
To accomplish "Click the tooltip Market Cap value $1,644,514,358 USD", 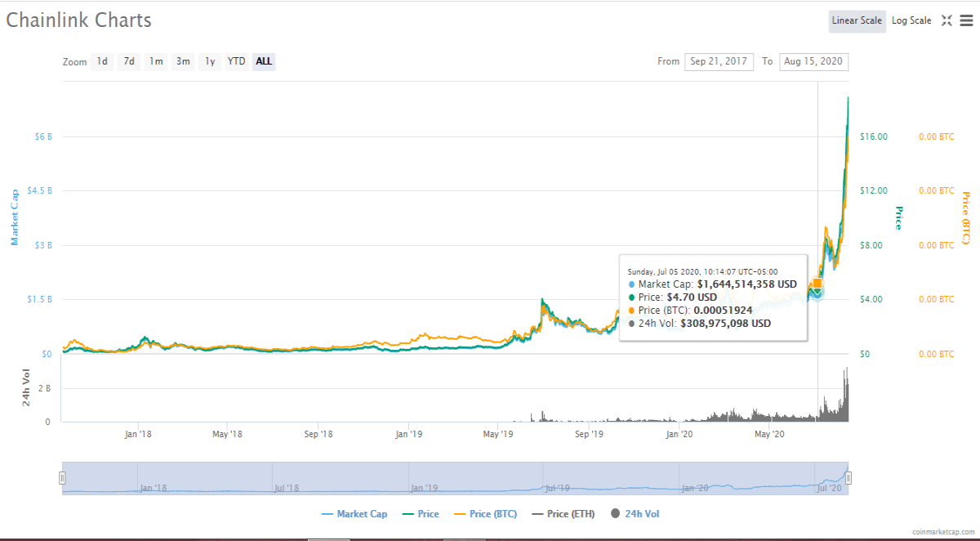I will 747,284.
